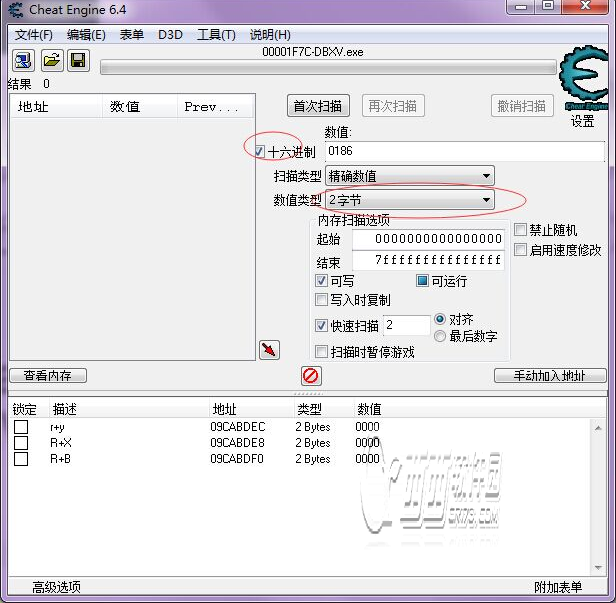Viewport: 616px width, 603px height.
Task: Click the 类型 column header
Action: [x=309, y=409]
